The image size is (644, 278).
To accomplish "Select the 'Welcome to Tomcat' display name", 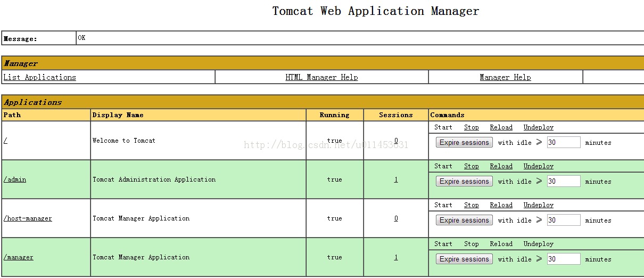I will point(124,141).
